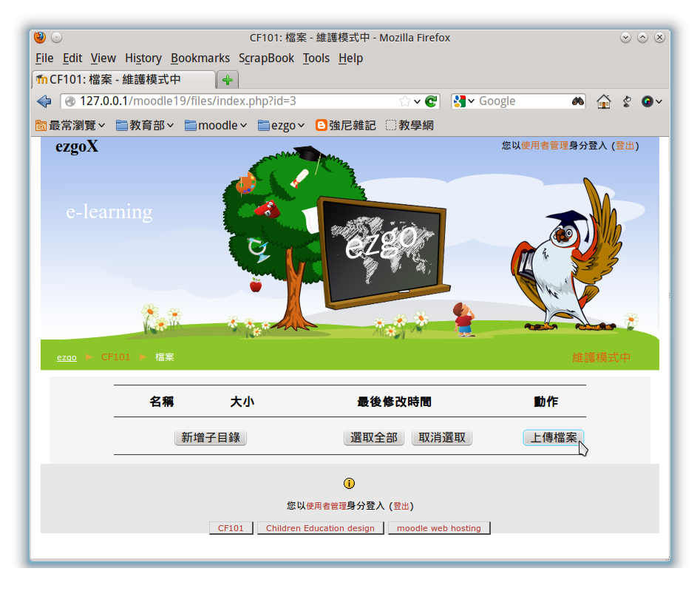Maximize the Firefox window
Image resolution: width=700 pixels, height=591 pixels.
642,38
